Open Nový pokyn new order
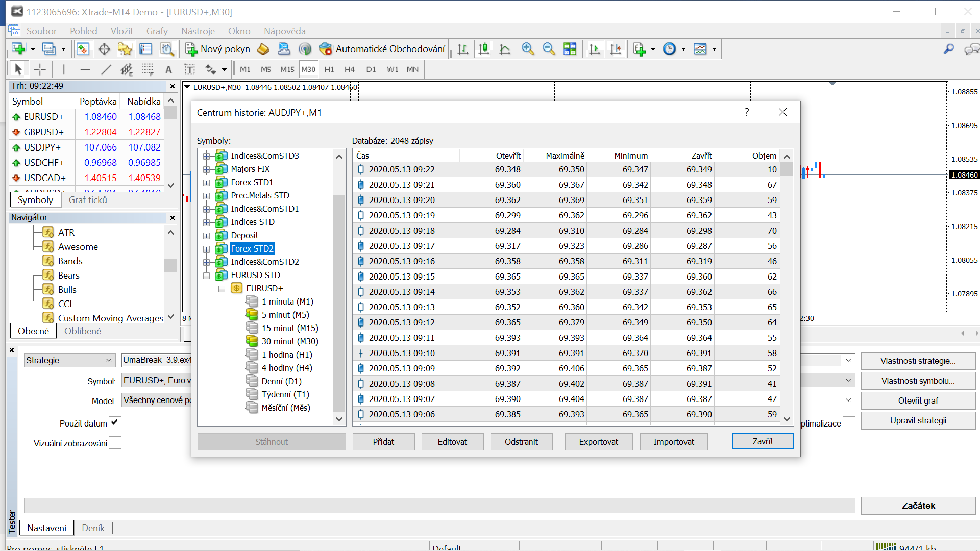 click(218, 49)
